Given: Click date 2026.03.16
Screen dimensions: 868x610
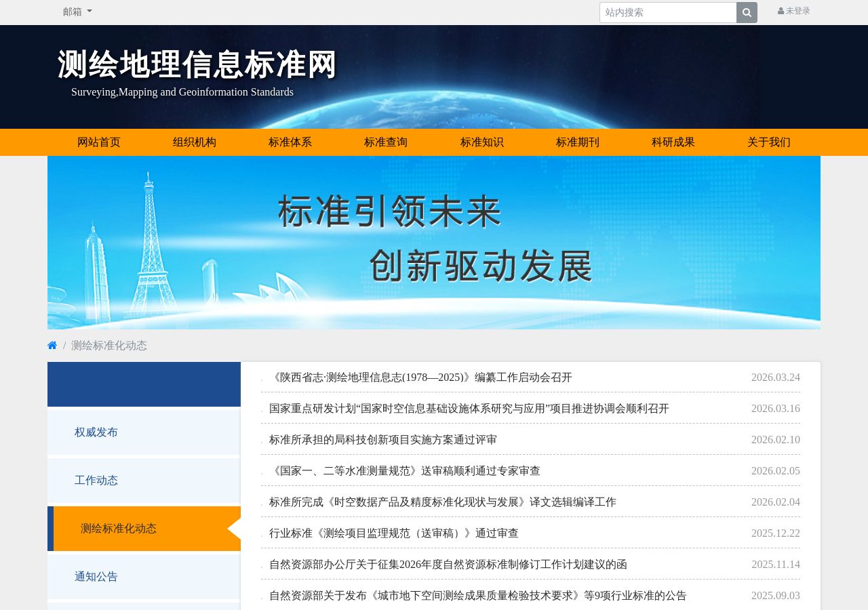Looking at the screenshot, I should [x=776, y=409].
